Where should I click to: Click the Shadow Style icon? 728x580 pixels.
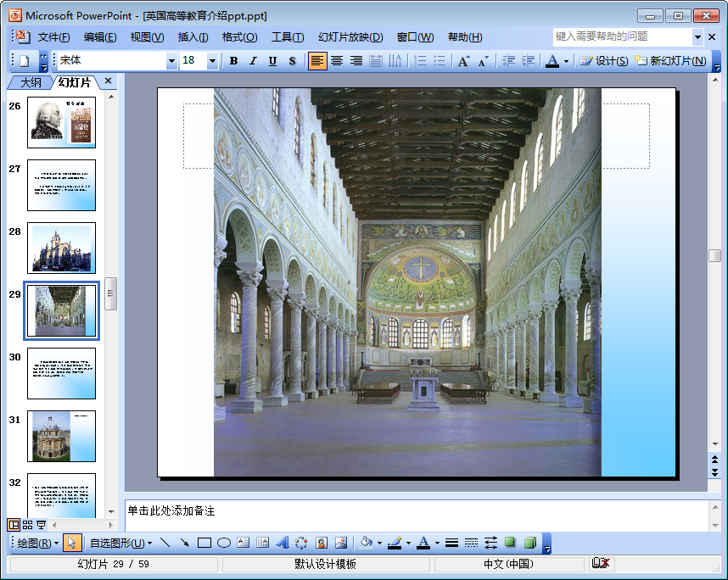tap(510, 543)
